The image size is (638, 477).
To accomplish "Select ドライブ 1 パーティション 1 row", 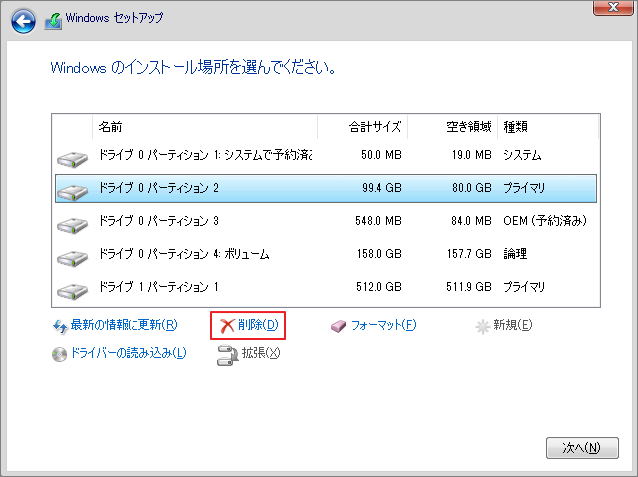I will (326, 287).
